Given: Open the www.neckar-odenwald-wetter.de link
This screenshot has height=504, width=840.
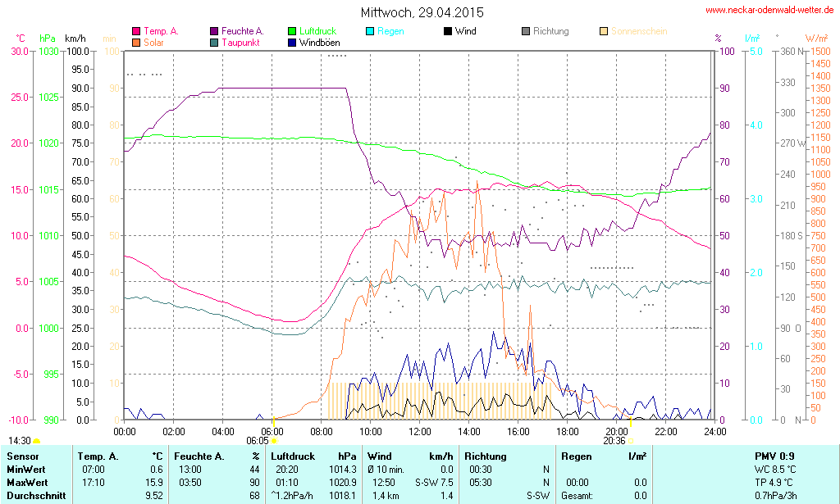Looking at the screenshot, I should 770,11.
